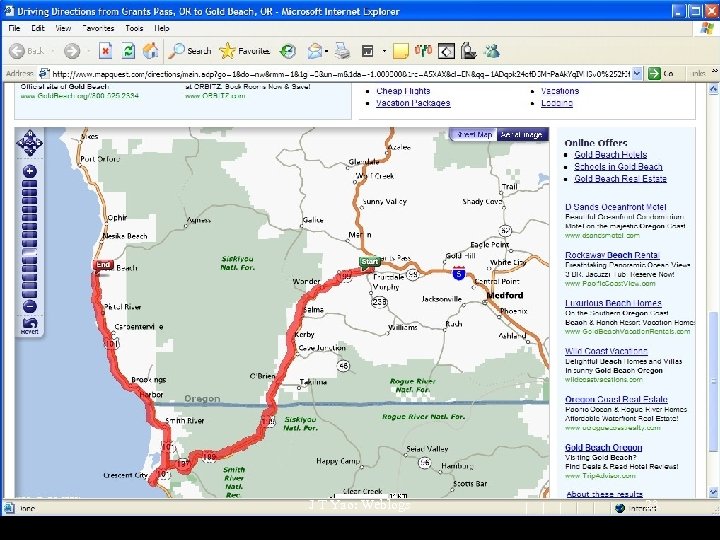Click the yellow note toolbar icon

[x=401, y=51]
